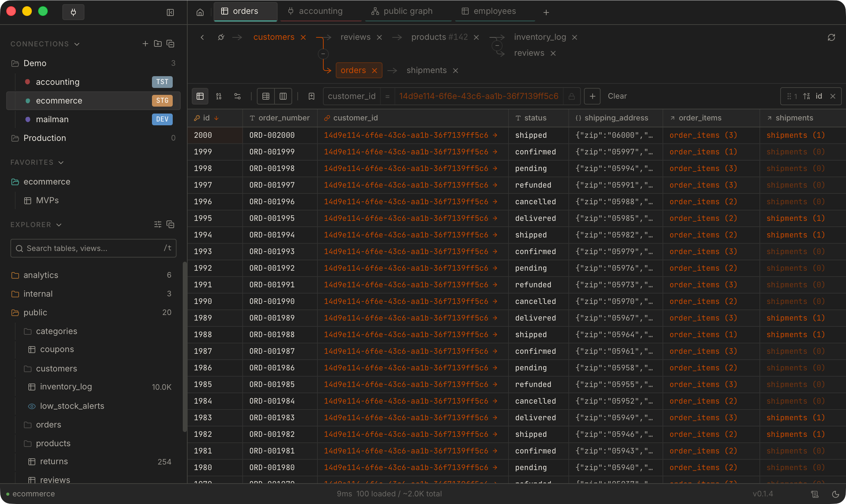Open the mailman DEV connection
The image size is (846, 504).
(93, 119)
